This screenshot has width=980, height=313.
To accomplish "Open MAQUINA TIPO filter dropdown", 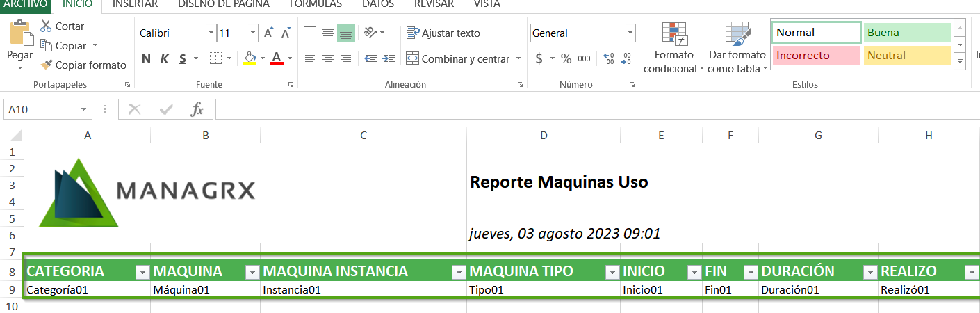I will click(x=612, y=272).
